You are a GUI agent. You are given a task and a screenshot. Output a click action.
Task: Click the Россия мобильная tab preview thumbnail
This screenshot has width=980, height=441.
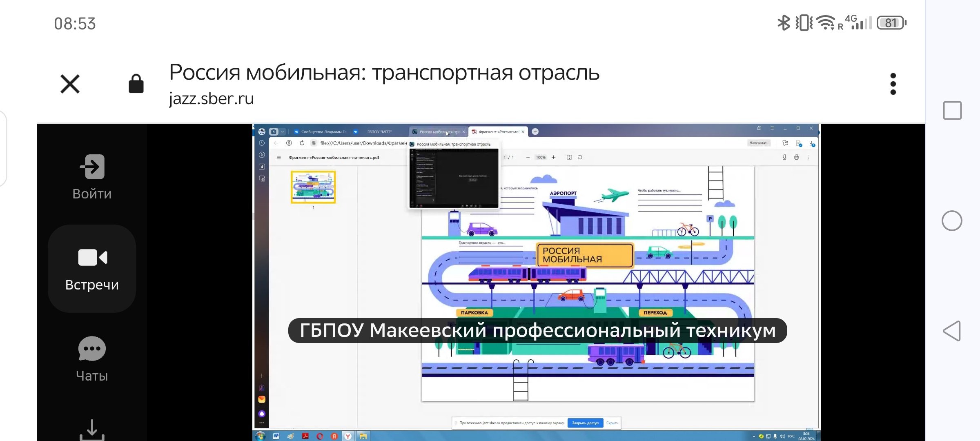(454, 178)
